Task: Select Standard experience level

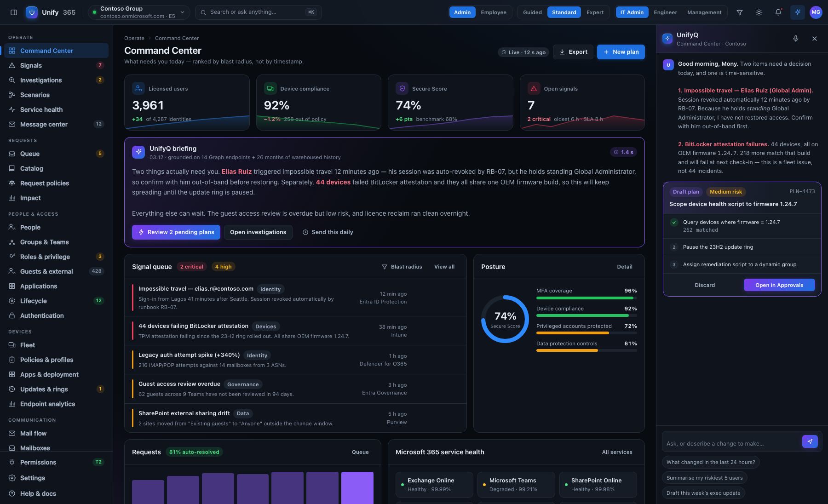Action: [564, 12]
